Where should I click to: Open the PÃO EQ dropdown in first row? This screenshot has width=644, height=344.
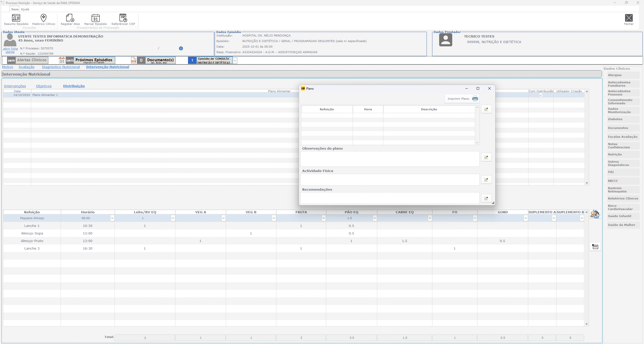click(374, 218)
